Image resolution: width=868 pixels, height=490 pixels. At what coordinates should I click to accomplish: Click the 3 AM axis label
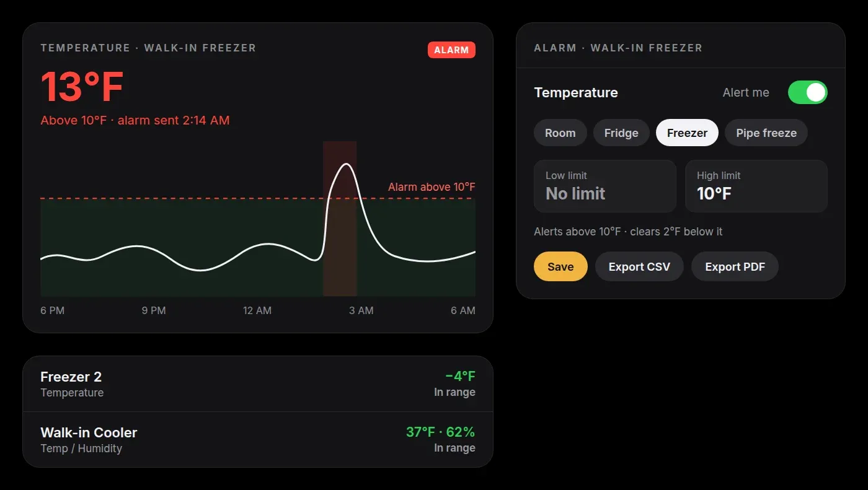pyautogui.click(x=361, y=310)
